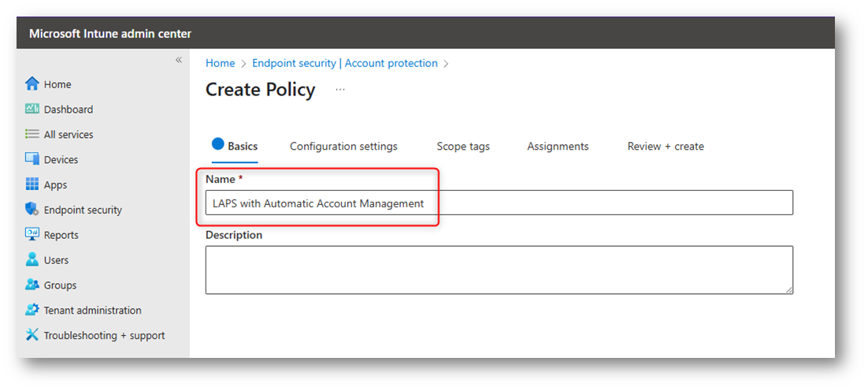The width and height of the screenshot is (868, 391).
Task: Click the Home breadcrumb link
Action: click(x=221, y=63)
